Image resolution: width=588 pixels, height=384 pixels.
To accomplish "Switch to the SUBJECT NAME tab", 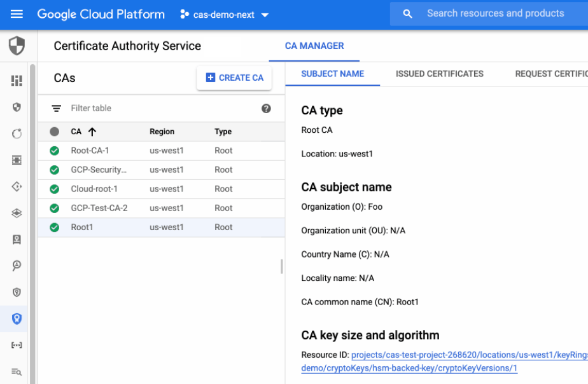I will coord(333,74).
